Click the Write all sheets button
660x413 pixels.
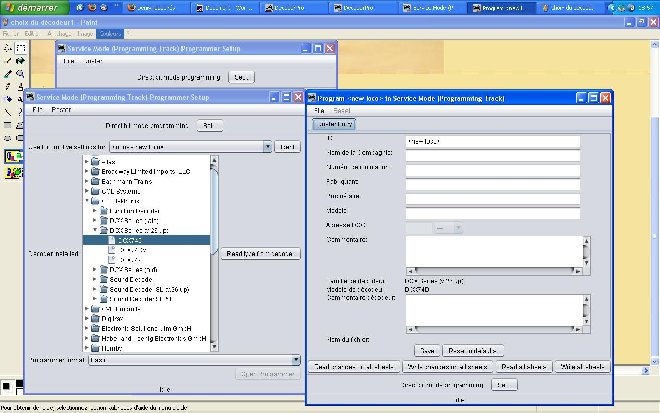click(x=582, y=367)
